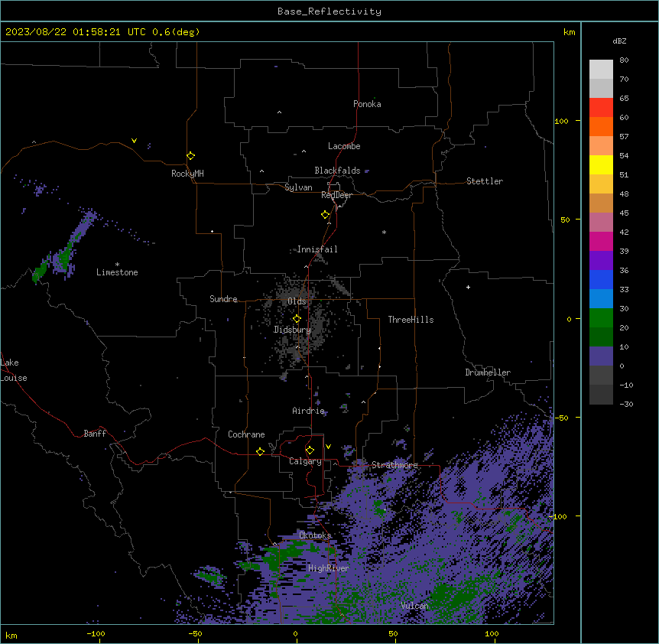Click the Airdrie city label
The image size is (659, 644).
click(x=309, y=411)
